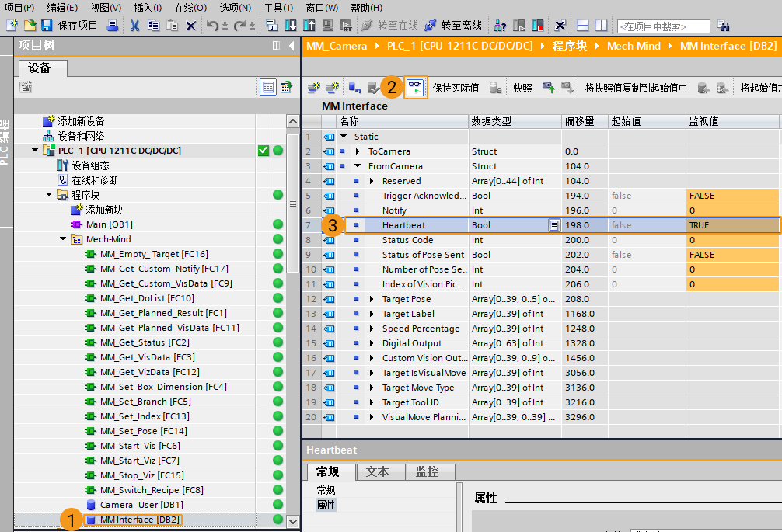Click the Go offline button
This screenshot has height=532, width=782.
click(457, 26)
